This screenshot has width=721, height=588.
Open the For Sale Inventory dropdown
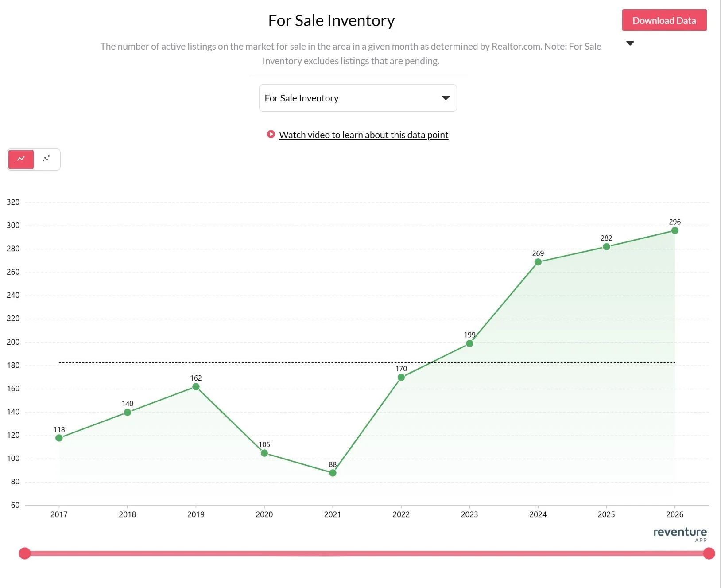click(x=357, y=98)
